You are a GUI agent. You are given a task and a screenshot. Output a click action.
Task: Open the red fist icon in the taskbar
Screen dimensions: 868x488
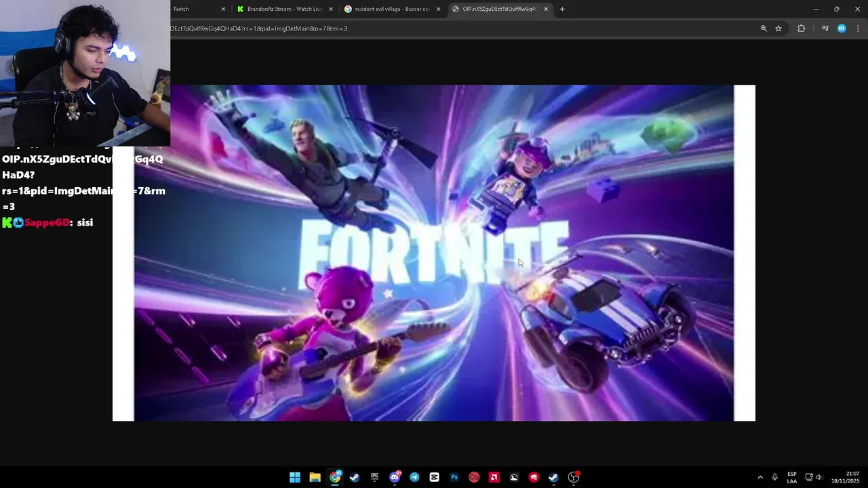coord(534,477)
